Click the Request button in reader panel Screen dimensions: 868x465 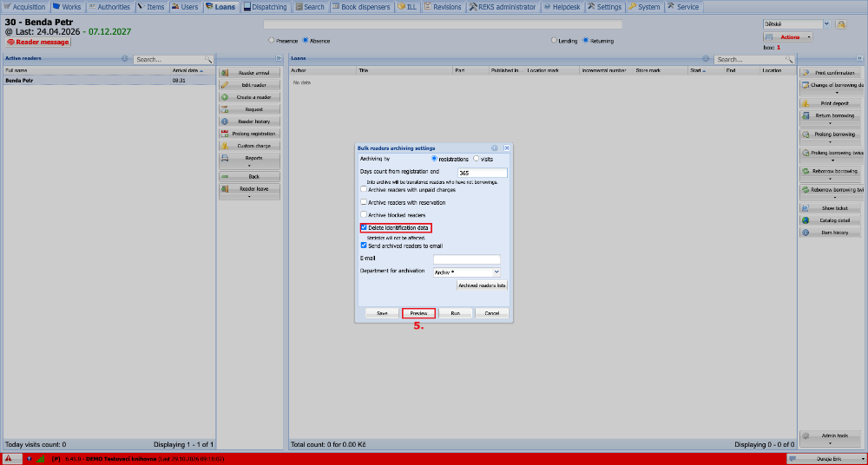click(249, 109)
